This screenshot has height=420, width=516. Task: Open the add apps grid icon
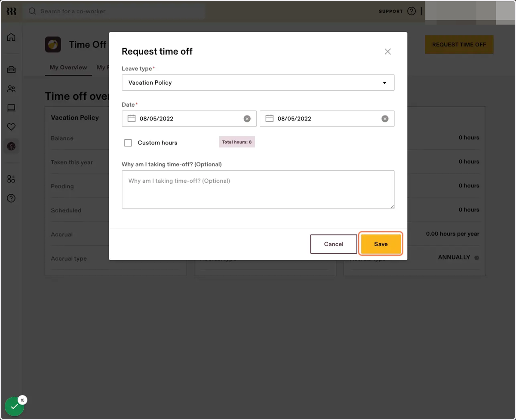click(11, 179)
